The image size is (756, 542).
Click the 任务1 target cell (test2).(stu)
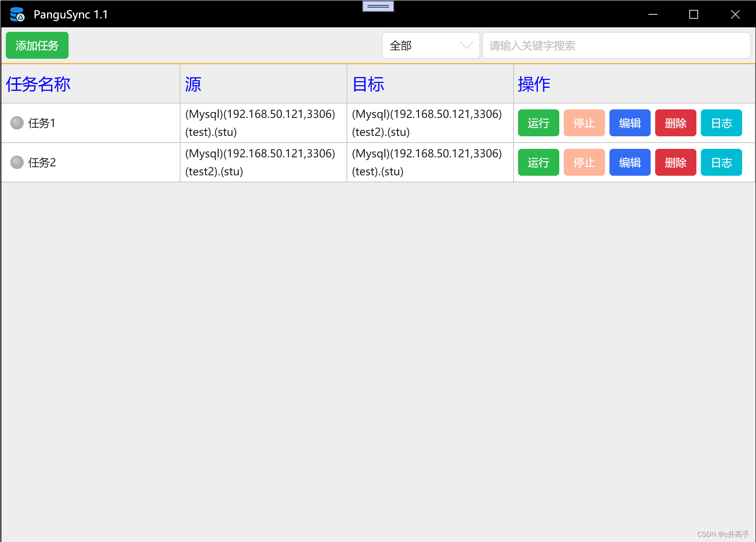430,123
